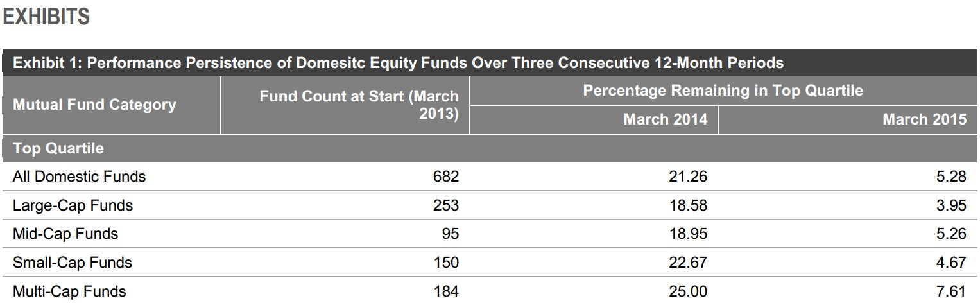Select the Large-Cap Funds row label

73,205
